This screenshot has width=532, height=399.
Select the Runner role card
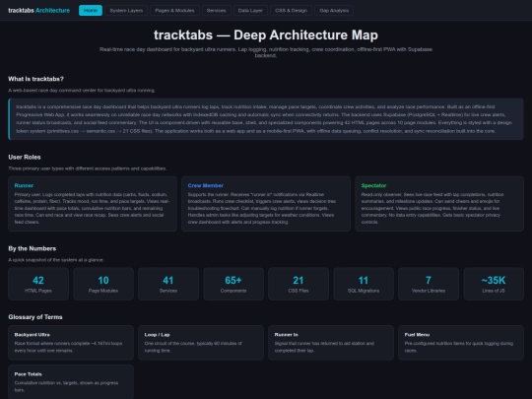93,204
